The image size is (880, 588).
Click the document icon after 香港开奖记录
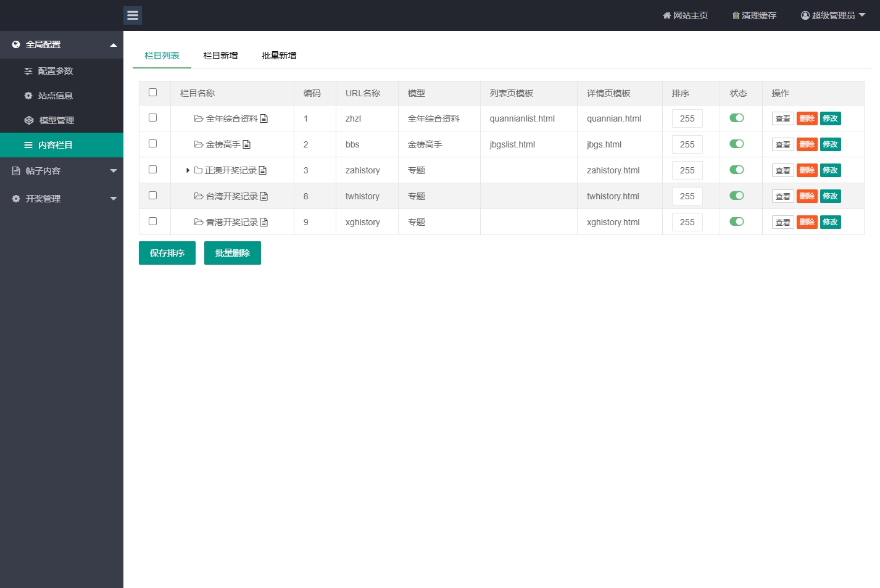[x=264, y=222]
